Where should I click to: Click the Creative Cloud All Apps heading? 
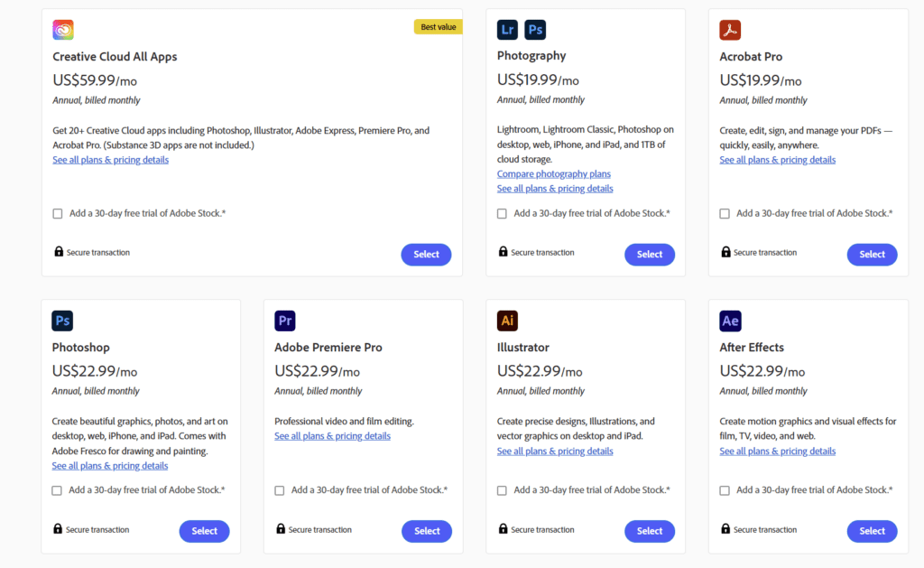[x=115, y=57]
